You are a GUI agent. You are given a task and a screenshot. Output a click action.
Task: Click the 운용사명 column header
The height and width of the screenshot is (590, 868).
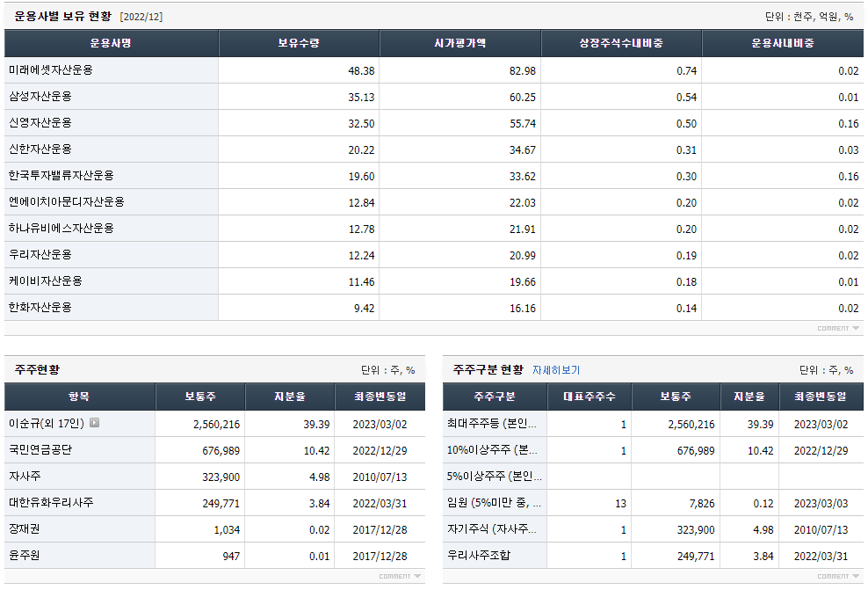point(112,43)
